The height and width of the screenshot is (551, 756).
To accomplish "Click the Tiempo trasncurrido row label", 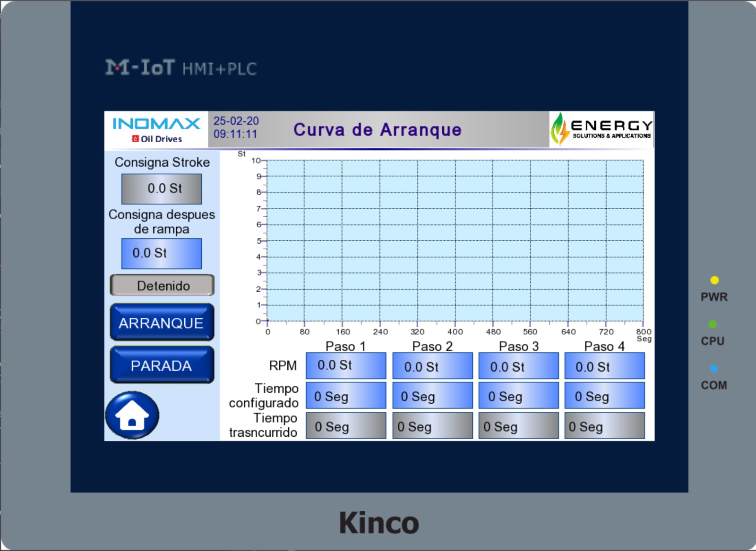I will tap(263, 425).
